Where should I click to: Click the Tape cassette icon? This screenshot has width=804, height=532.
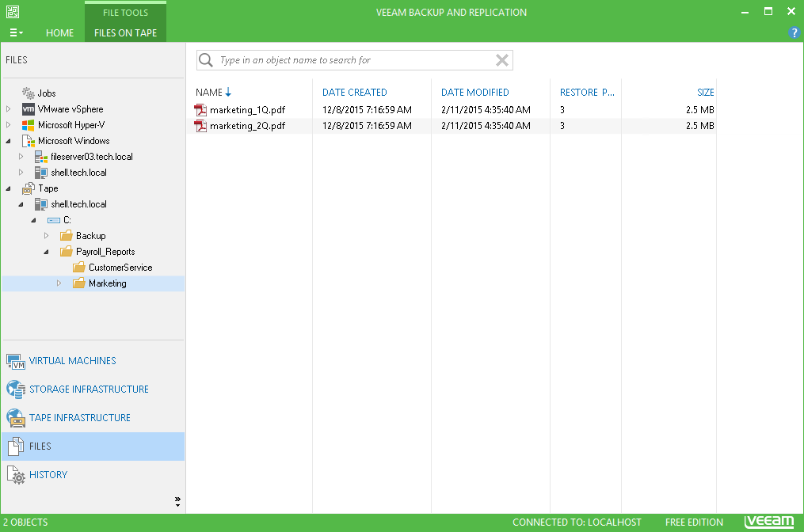(x=29, y=188)
